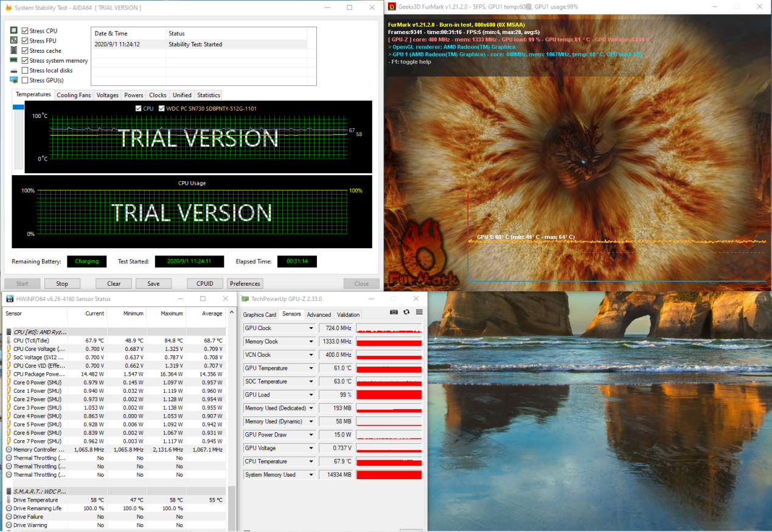
Task: Click lightning icon of CPU Package Power row
Action: [x=9, y=374]
